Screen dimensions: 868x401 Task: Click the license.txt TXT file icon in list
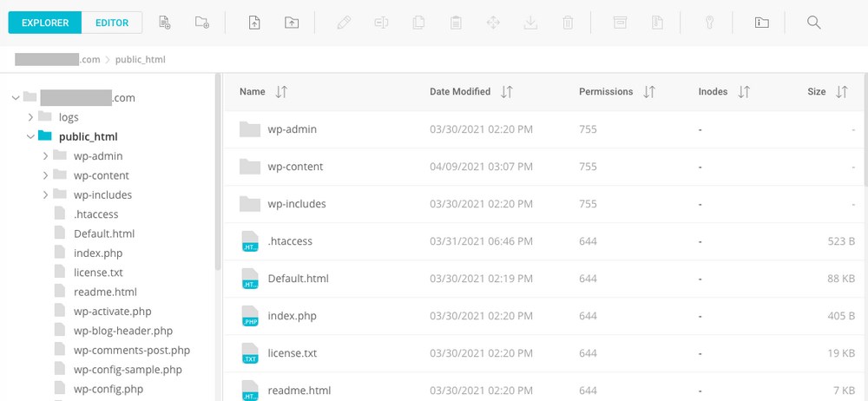tap(250, 352)
